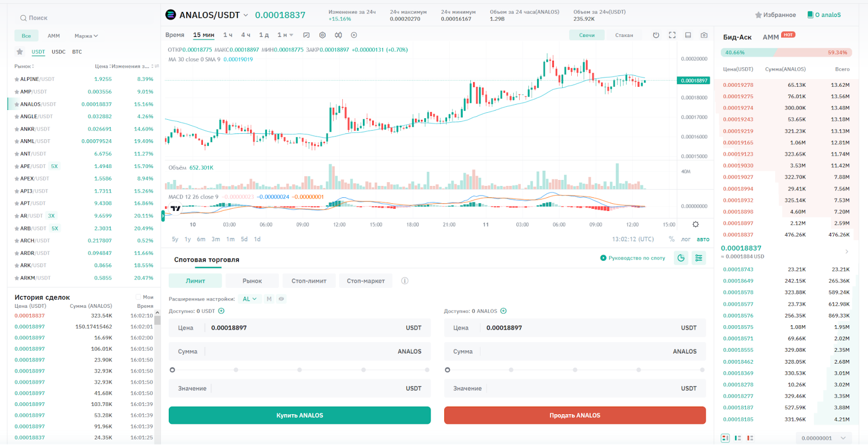868x445 pixels.
Task: Click the buy price input field
Action: pos(299,328)
